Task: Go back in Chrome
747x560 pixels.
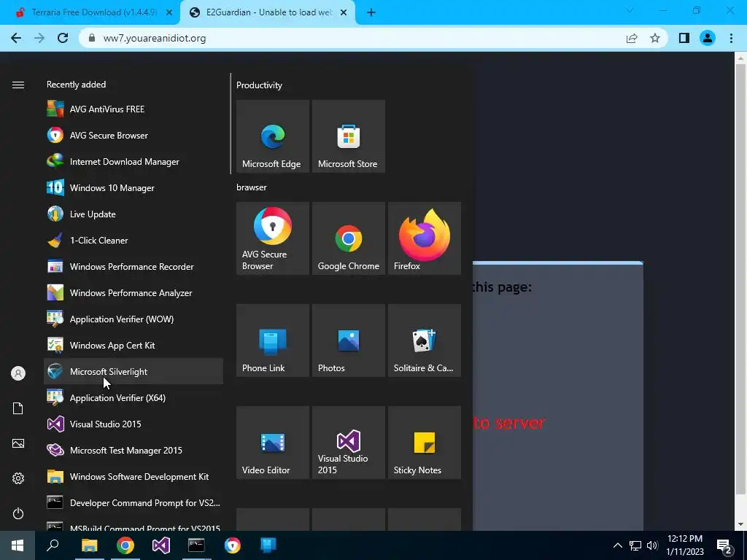Action: tap(16, 38)
